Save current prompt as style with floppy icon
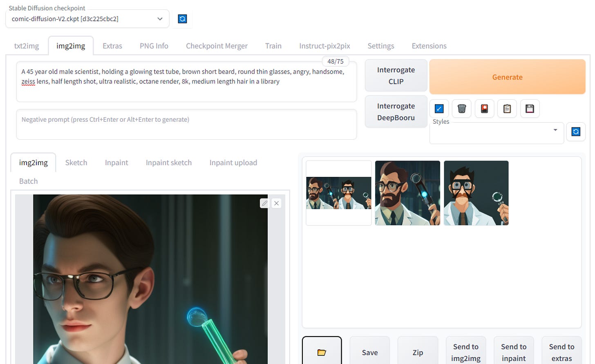 (530, 109)
